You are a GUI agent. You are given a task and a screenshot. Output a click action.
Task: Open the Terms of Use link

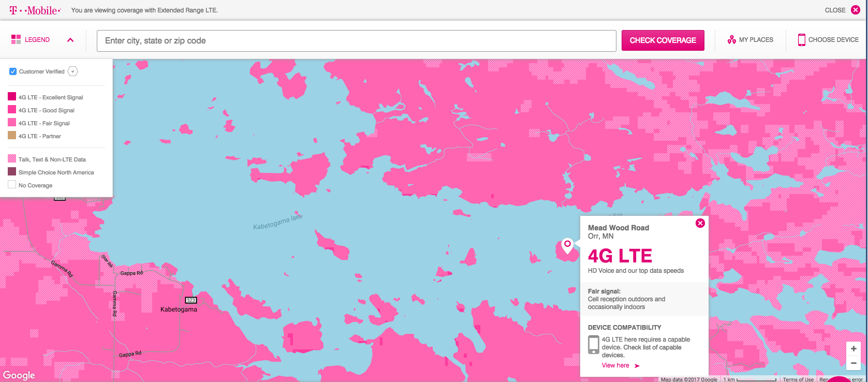(798, 379)
